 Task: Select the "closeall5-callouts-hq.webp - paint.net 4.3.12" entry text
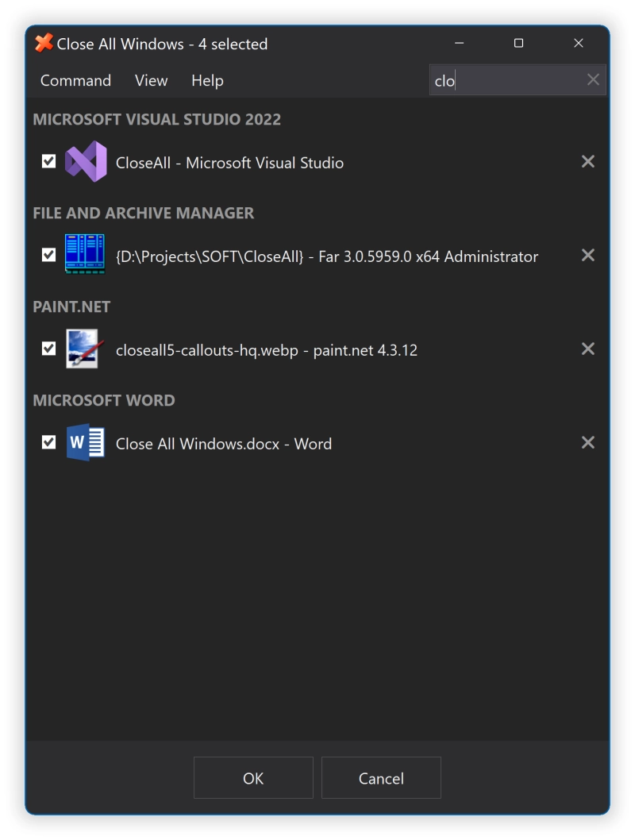267,350
